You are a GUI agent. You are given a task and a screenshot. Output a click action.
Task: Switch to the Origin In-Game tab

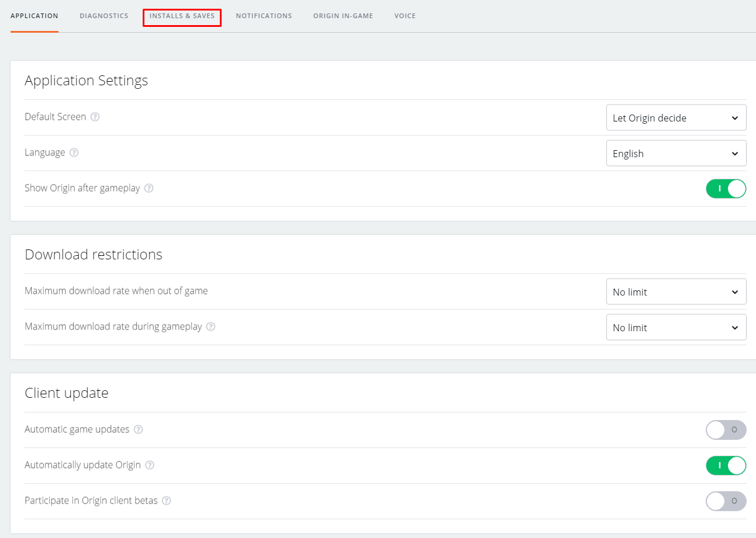(x=343, y=16)
